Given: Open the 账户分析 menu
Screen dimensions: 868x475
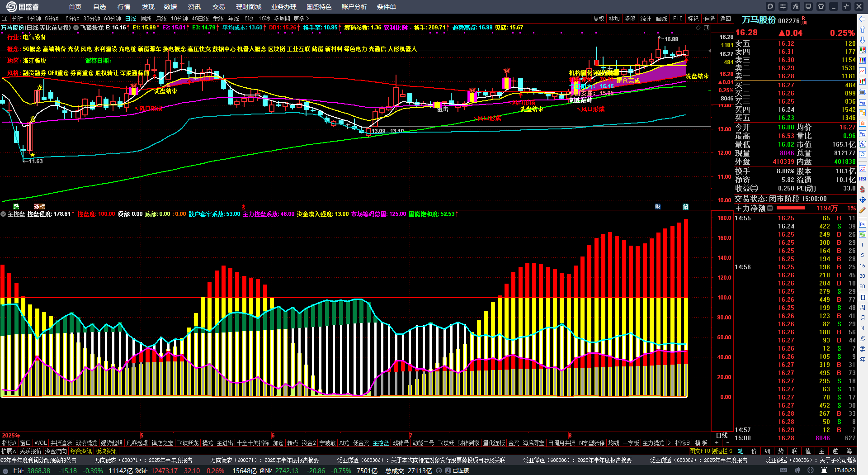Looking at the screenshot, I should (x=354, y=7).
